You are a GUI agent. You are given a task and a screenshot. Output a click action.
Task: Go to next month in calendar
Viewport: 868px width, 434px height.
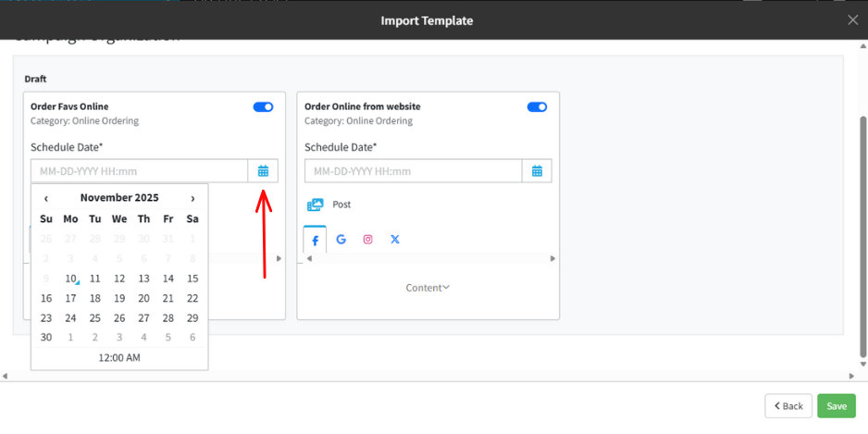click(x=192, y=198)
